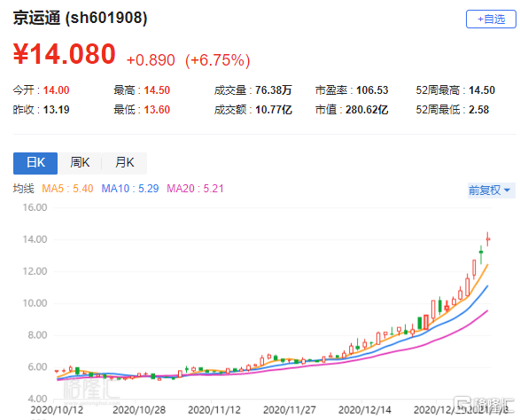520x420 pixels.
Task: Select the 52周最高 value 14.50
Action: point(482,90)
